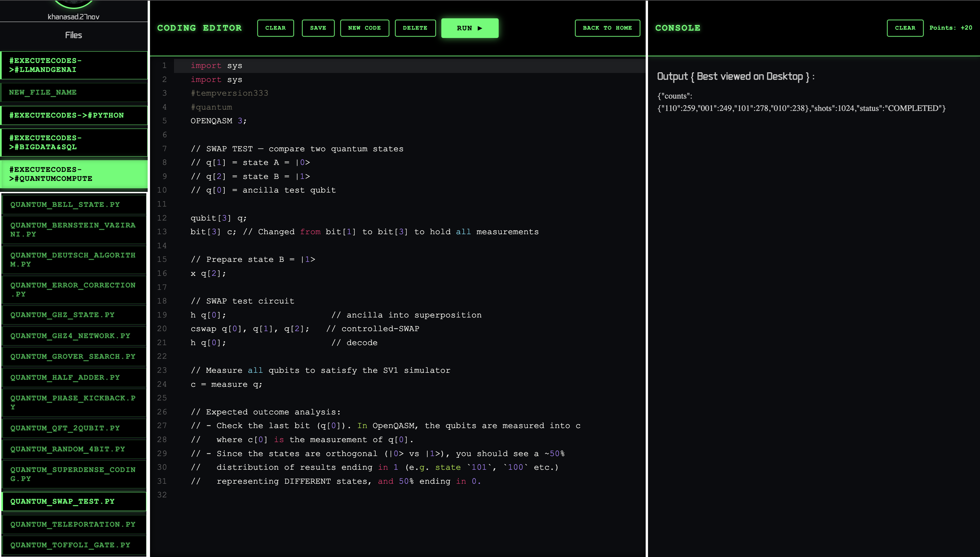The image size is (980, 557).
Task: Click the x q[2]; code line
Action: (208, 274)
